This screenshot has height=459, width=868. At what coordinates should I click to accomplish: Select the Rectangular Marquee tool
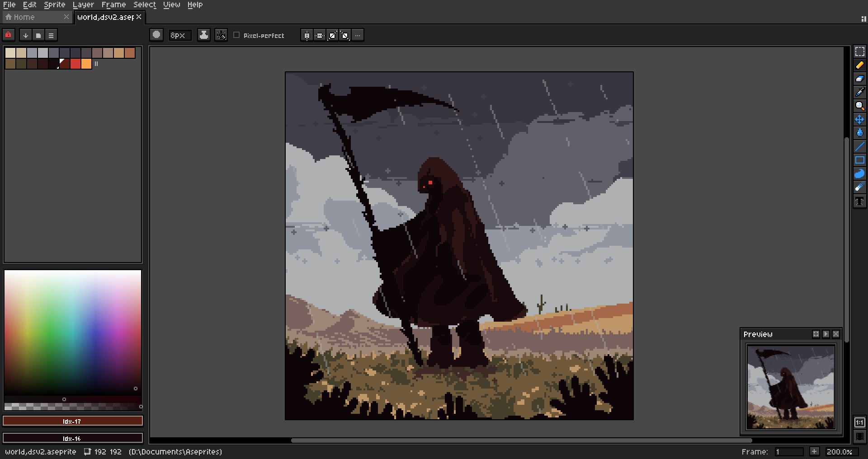(x=859, y=52)
